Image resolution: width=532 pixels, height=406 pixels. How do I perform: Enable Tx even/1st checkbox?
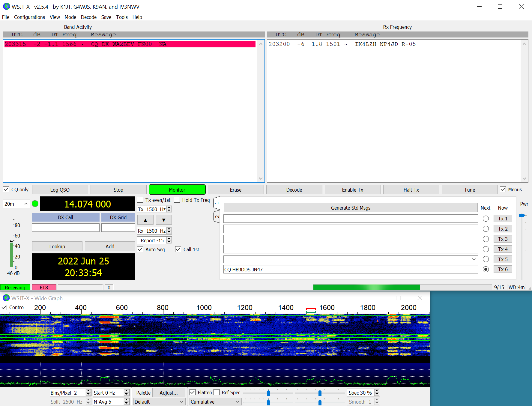click(140, 200)
